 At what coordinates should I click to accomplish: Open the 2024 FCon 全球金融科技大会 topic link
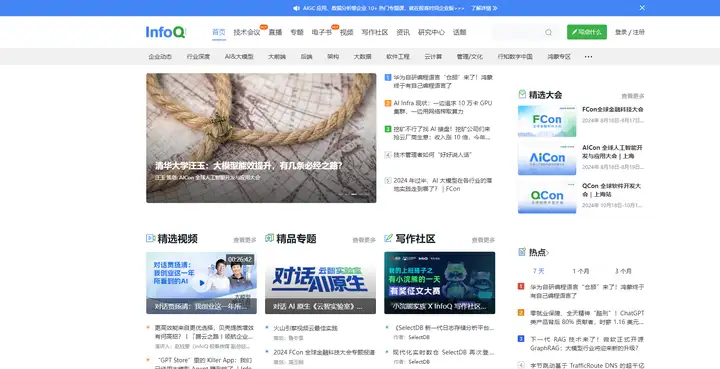tap(324, 352)
